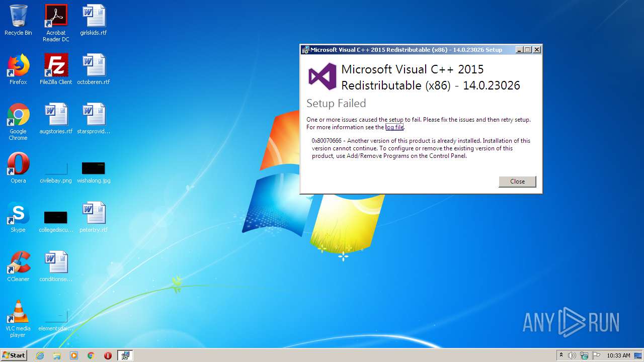
Task: Select petertry.rtf document icon
Action: click(x=94, y=217)
